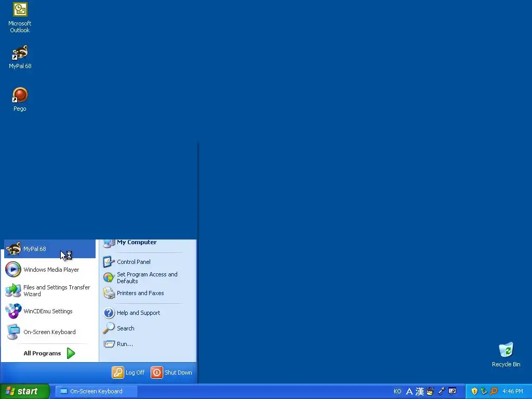This screenshot has height=399, width=532.
Task: Open Search from the Start menu
Action: click(148, 328)
